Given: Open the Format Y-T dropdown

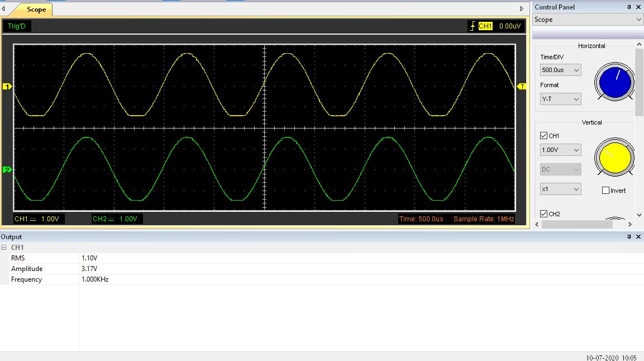Looking at the screenshot, I should [x=560, y=99].
